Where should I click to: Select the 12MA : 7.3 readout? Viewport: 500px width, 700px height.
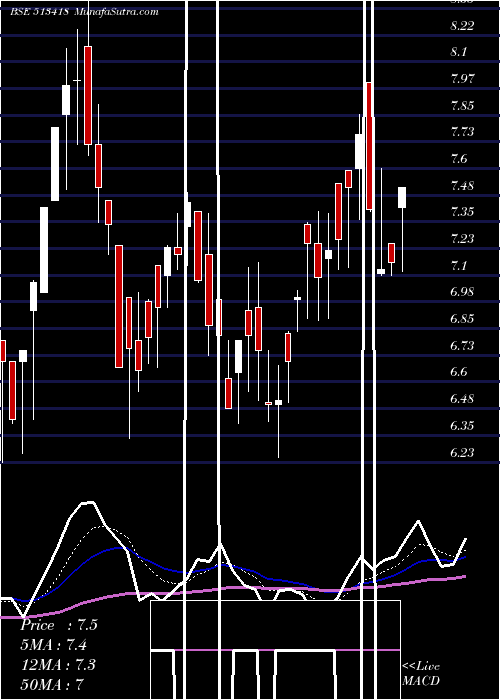[58, 665]
